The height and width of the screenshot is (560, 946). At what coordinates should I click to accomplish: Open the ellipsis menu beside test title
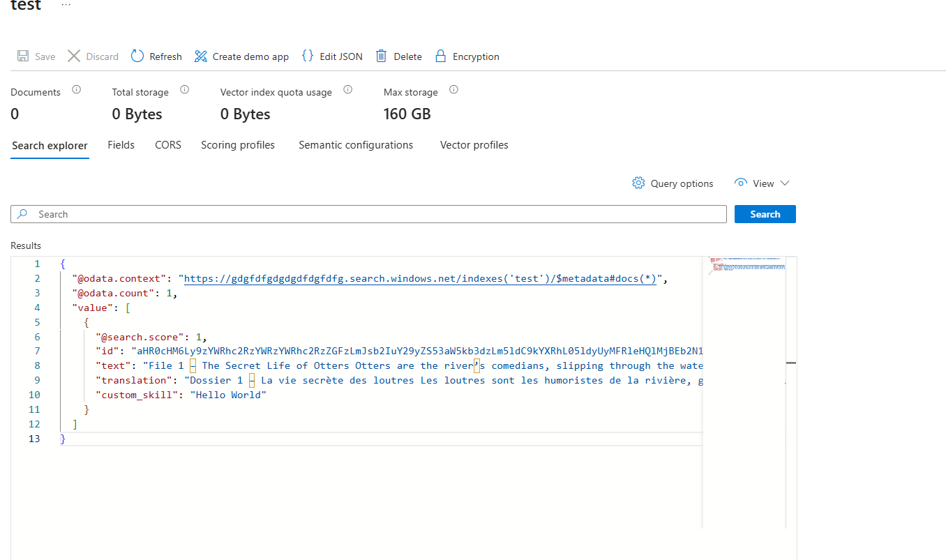[66, 4]
